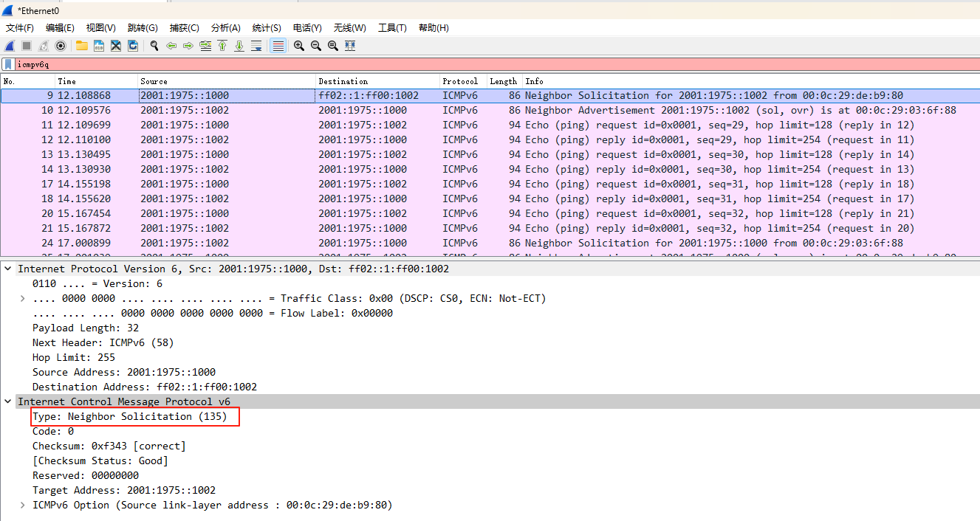Start capturing packets with shark fin icon
This screenshot has width=980, height=521.
[9, 46]
